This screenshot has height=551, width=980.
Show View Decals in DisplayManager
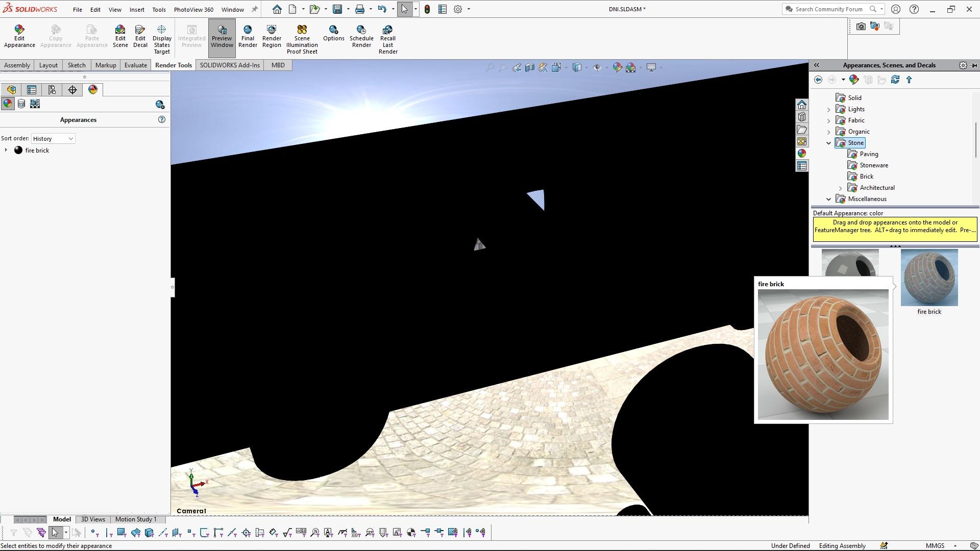tap(21, 104)
